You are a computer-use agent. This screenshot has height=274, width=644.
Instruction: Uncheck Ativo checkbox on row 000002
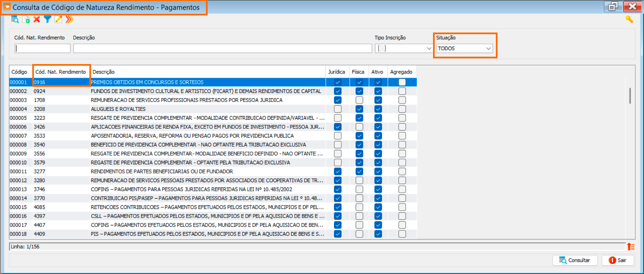[378, 91]
